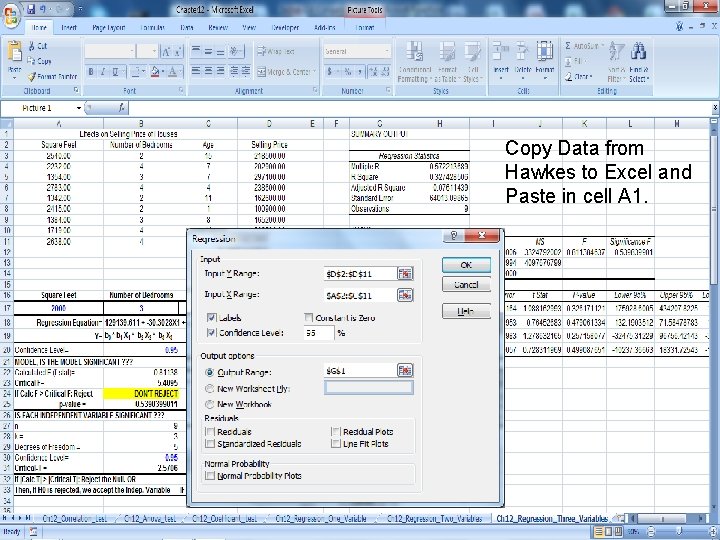Open Conditional Formatting
Viewport: 720px width, 540px height.
pos(415,62)
